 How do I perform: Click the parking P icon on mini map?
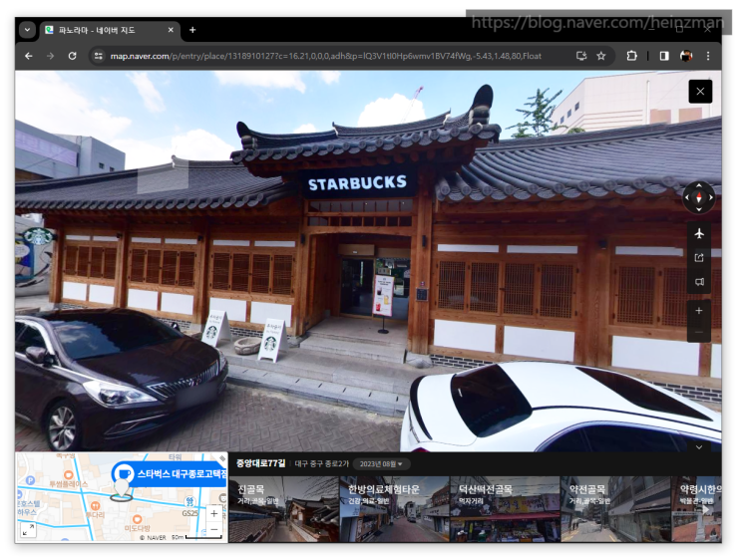30,480
